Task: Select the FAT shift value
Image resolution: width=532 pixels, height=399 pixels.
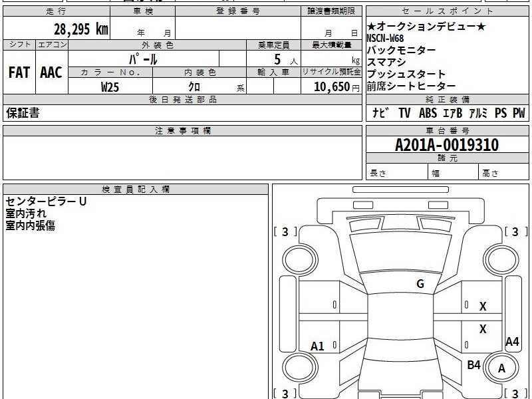Action: click(x=19, y=72)
